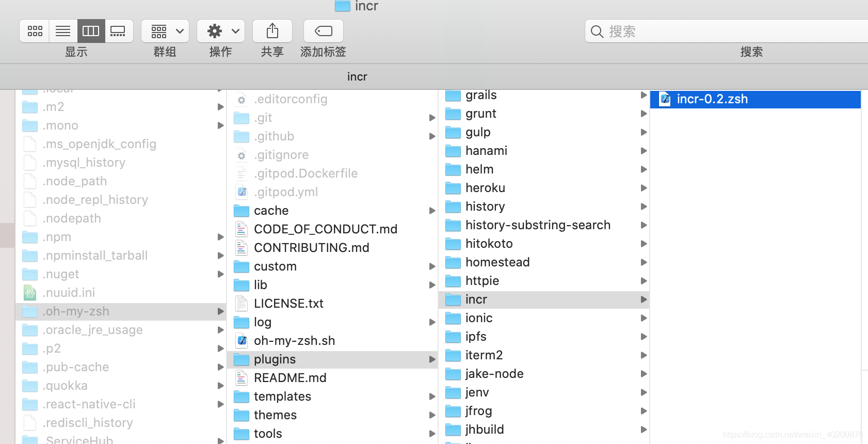Click the .gitpod.yml file icon
The width and height of the screenshot is (868, 444).
pyautogui.click(x=242, y=192)
